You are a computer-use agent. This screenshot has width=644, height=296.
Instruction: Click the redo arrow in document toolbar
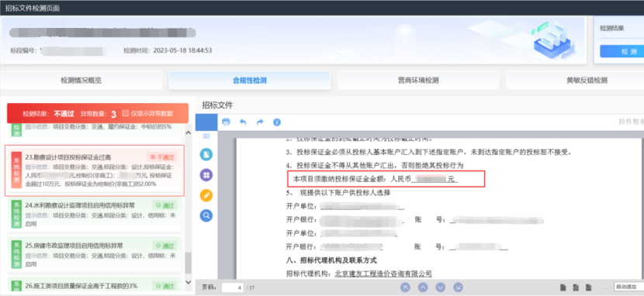coord(260,122)
